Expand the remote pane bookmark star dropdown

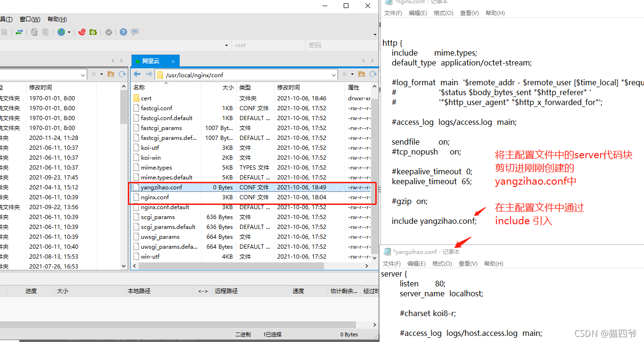click(x=352, y=74)
